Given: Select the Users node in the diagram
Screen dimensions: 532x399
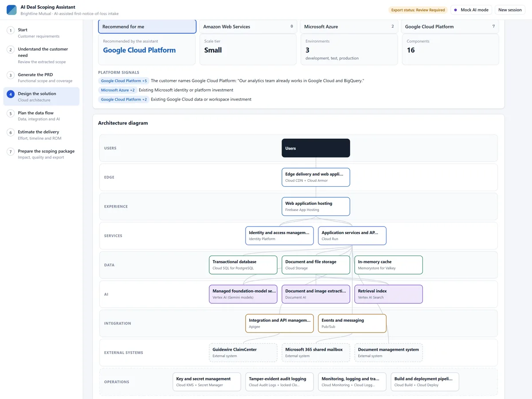Looking at the screenshot, I should (x=316, y=148).
